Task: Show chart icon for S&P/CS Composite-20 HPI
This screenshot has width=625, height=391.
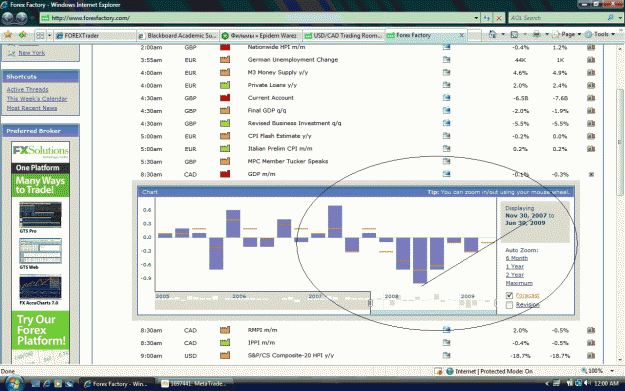Action: tap(591, 356)
